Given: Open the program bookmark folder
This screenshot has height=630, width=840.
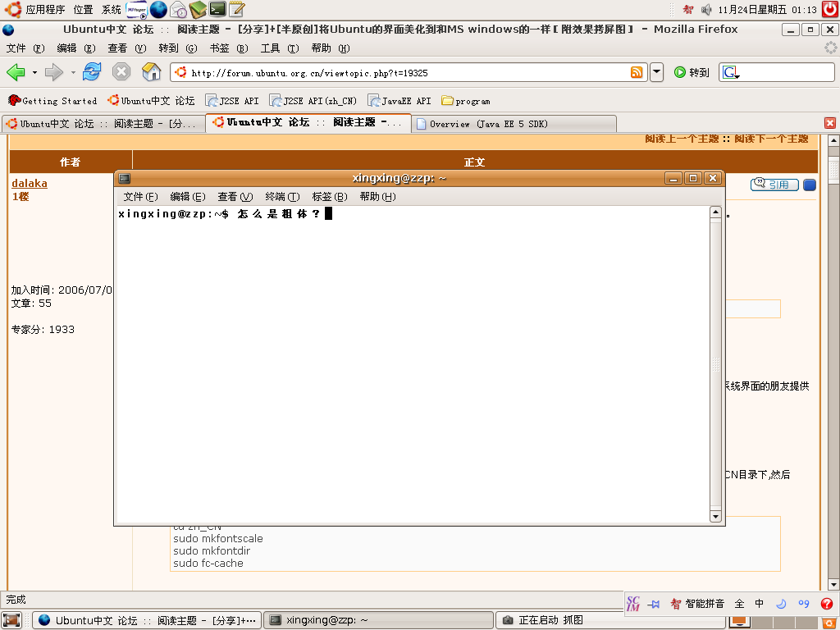Looking at the screenshot, I should pyautogui.click(x=466, y=101).
